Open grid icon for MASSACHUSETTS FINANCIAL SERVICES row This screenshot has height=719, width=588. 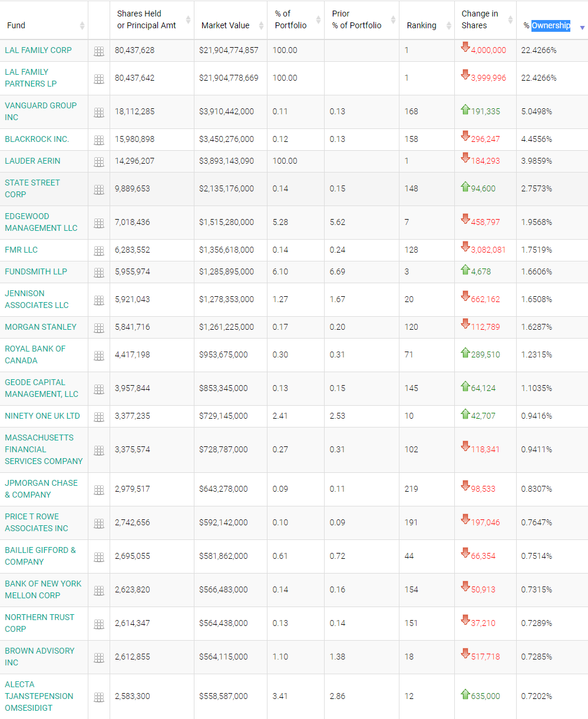click(99, 450)
